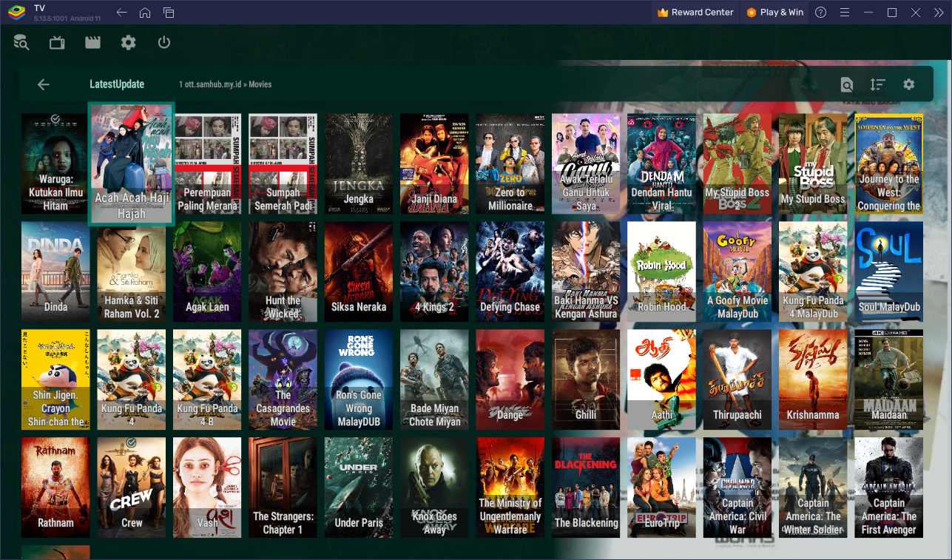The height and width of the screenshot is (560, 952).
Task: Select the Shin Jigen Crayon Shin-chan poster
Action: pyautogui.click(x=55, y=379)
